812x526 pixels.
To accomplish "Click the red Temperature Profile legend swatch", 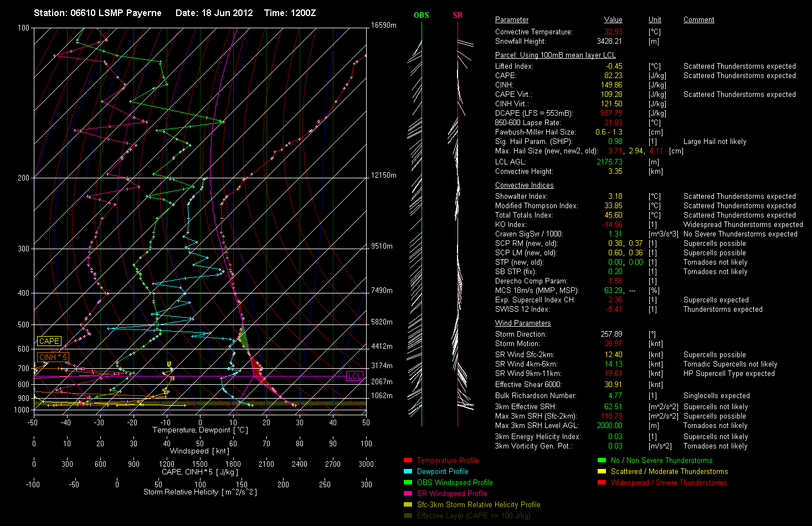I will 408,460.
